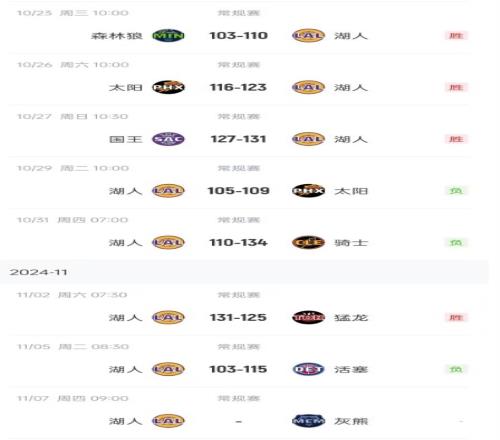Click the loss badge for 10/29 game
This screenshot has height=440, width=500.
[x=456, y=191]
